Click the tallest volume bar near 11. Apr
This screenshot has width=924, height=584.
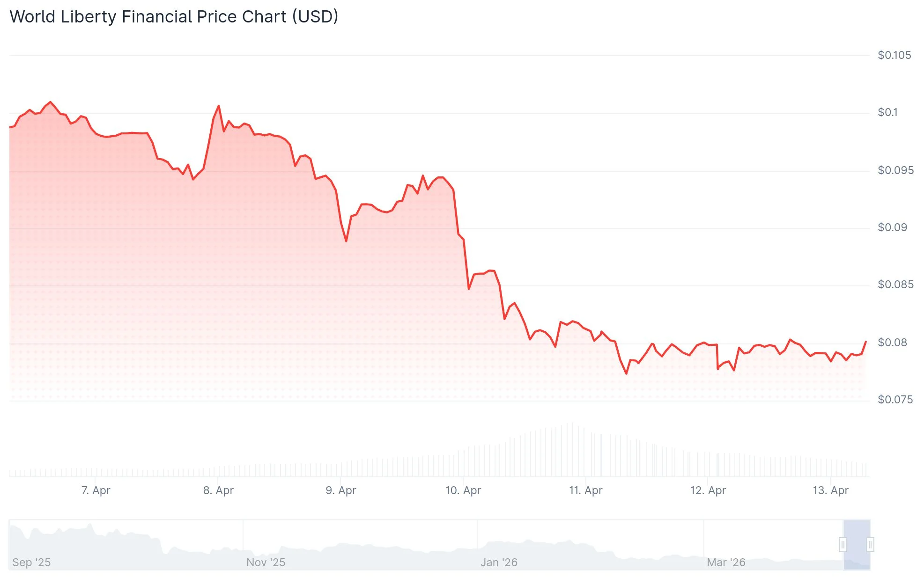pos(572,449)
